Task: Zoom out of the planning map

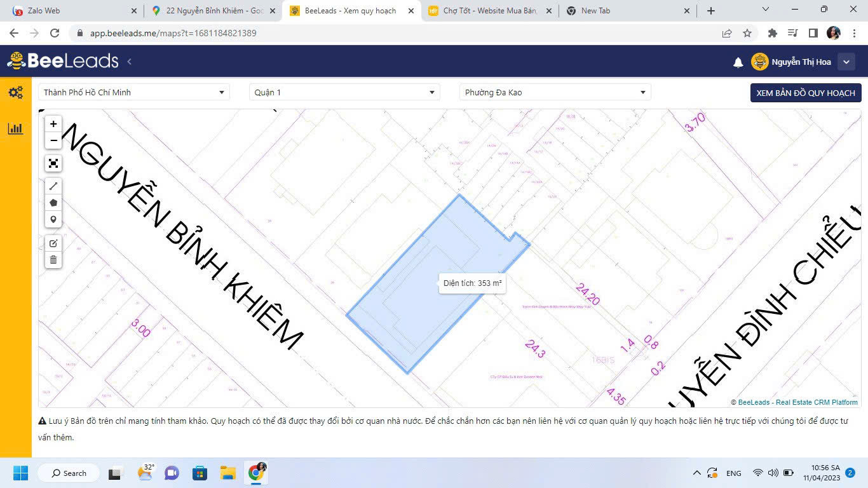Action: coord(53,140)
